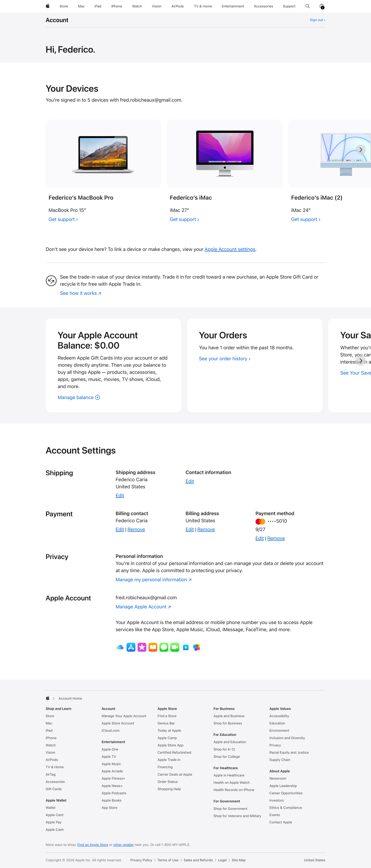This screenshot has width=371, height=868.
Task: Open the Watch menu in the navigation bar
Action: click(137, 6)
